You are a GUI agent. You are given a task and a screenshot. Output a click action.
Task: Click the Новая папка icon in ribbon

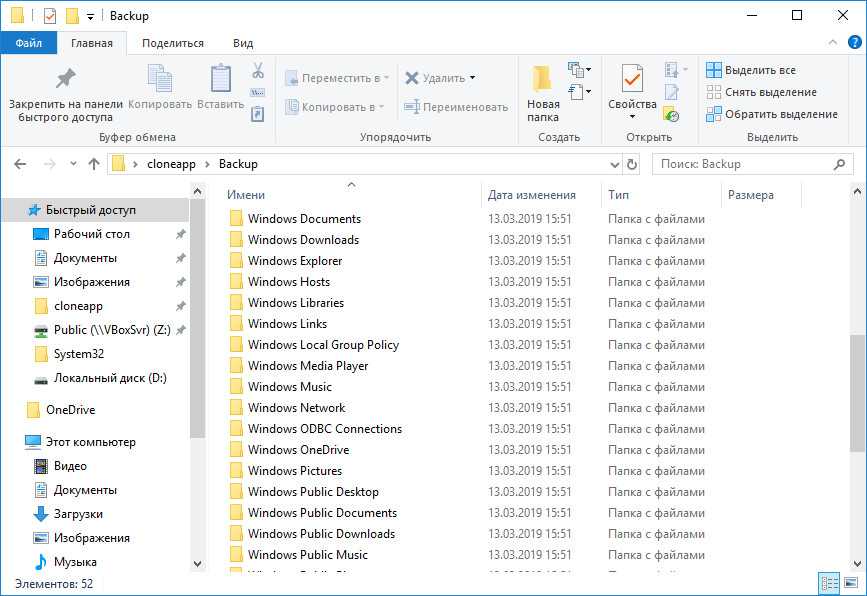tap(542, 79)
